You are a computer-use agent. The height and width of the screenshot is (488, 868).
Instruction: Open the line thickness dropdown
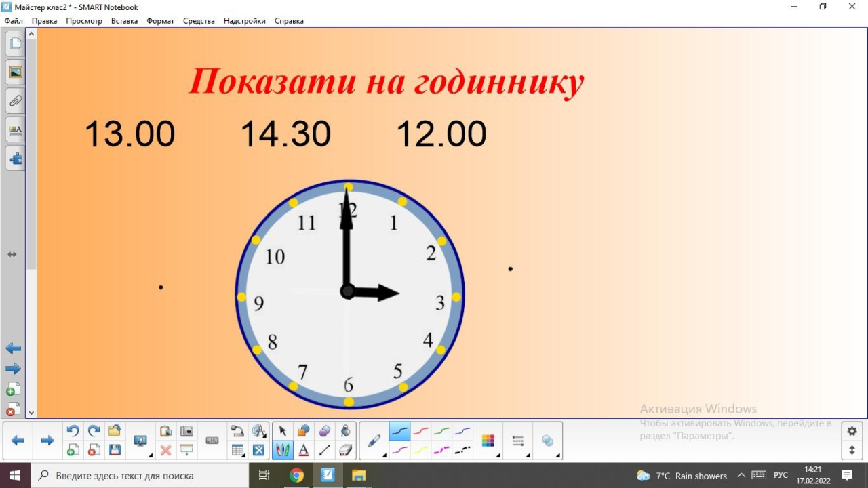(518, 441)
